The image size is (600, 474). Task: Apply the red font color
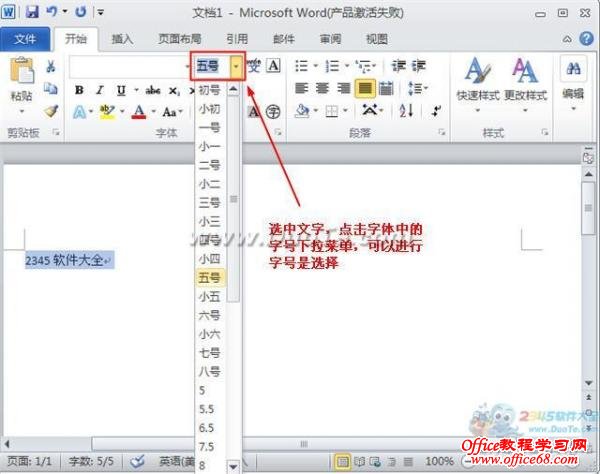[x=139, y=112]
